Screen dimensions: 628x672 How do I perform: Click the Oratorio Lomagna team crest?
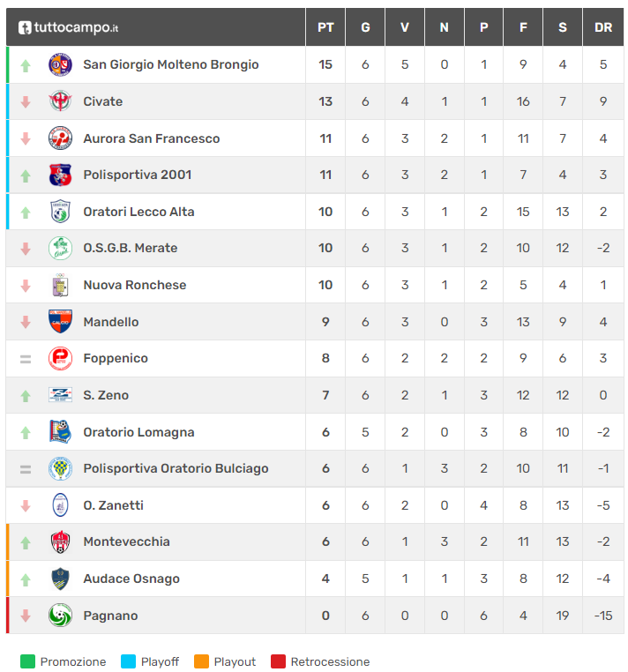point(60,432)
